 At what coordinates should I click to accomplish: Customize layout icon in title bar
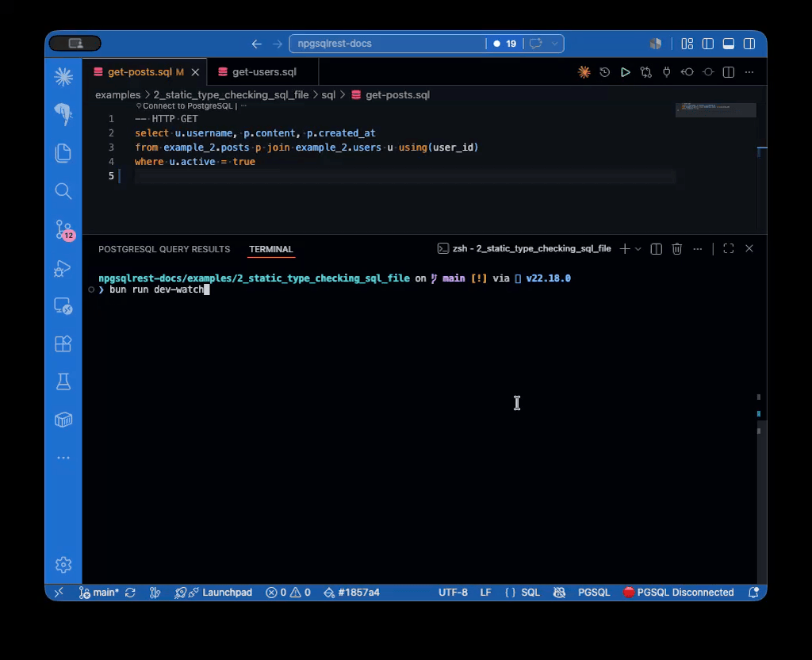click(x=688, y=44)
